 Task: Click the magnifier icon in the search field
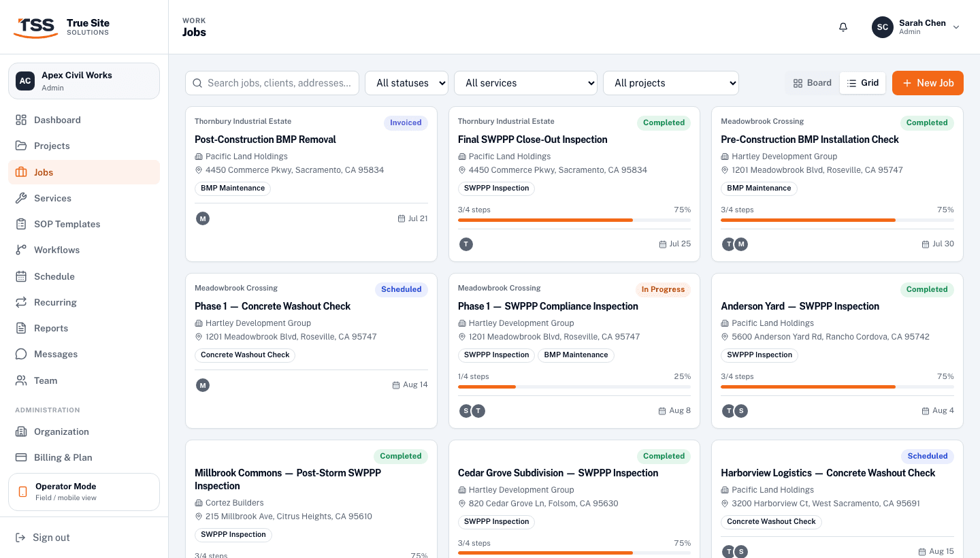tap(197, 83)
